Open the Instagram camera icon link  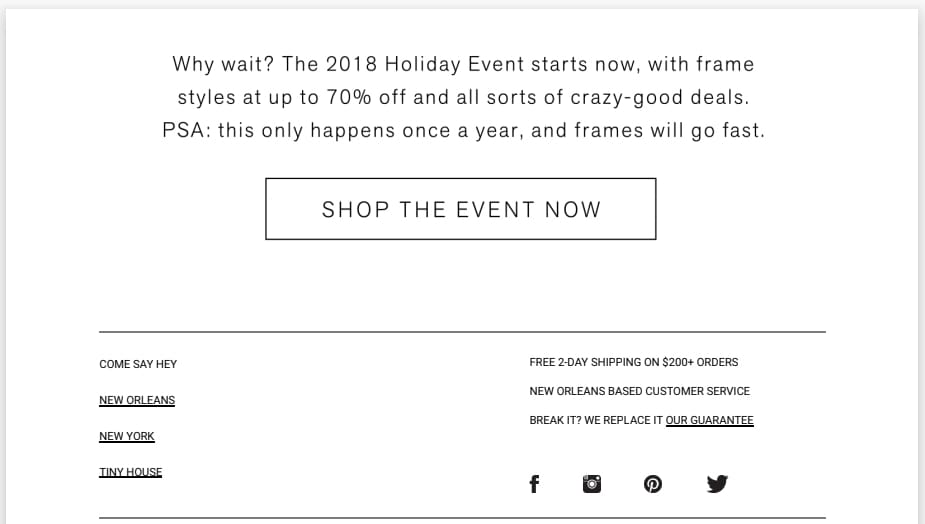[x=592, y=484]
